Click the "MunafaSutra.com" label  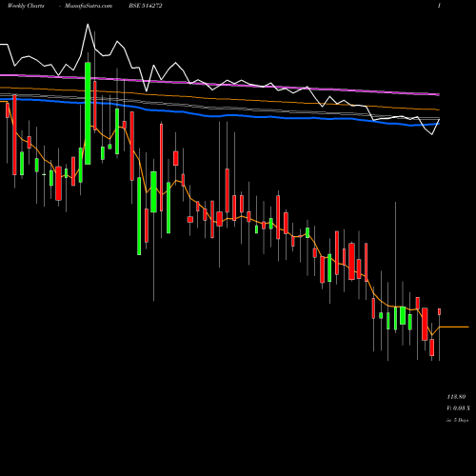tap(89, 6)
